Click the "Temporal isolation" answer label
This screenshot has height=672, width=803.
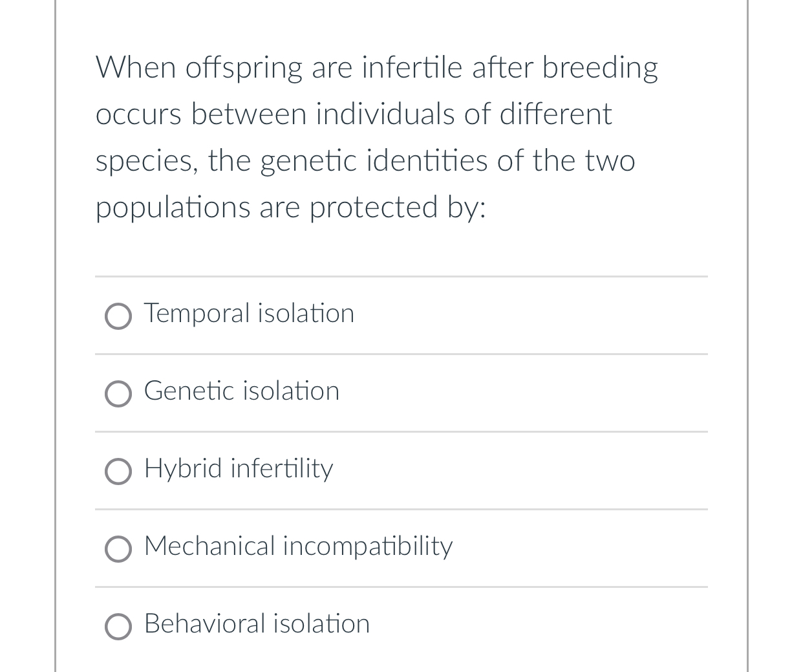pos(249,314)
